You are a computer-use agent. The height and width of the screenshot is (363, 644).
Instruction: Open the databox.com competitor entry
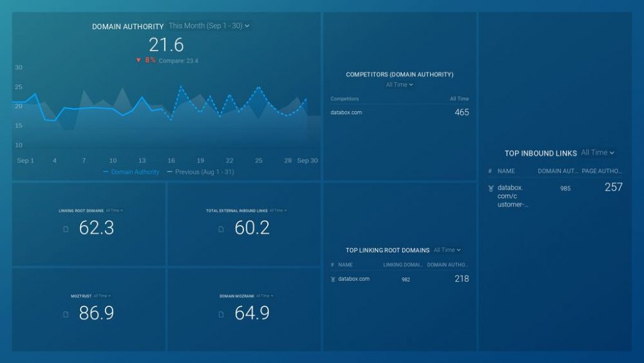(x=346, y=112)
